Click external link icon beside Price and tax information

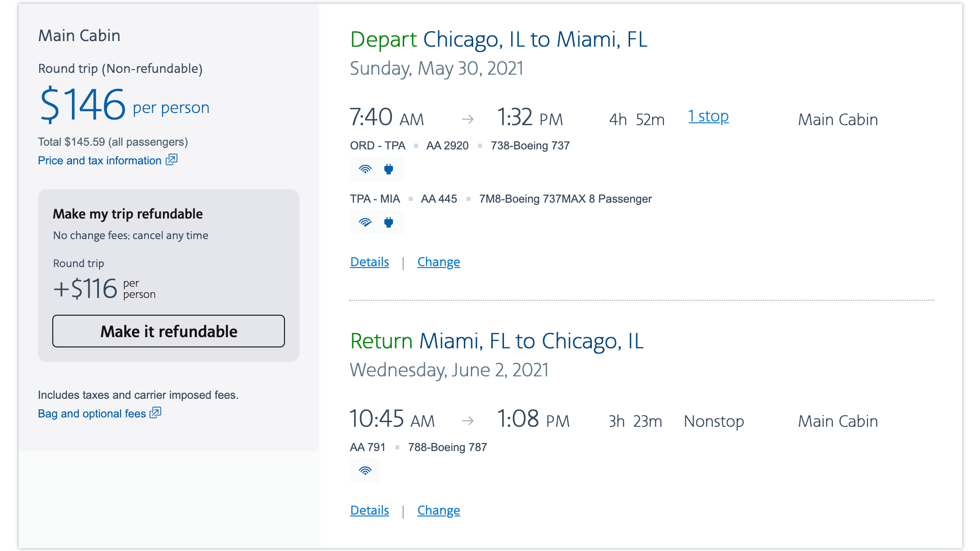(x=172, y=160)
